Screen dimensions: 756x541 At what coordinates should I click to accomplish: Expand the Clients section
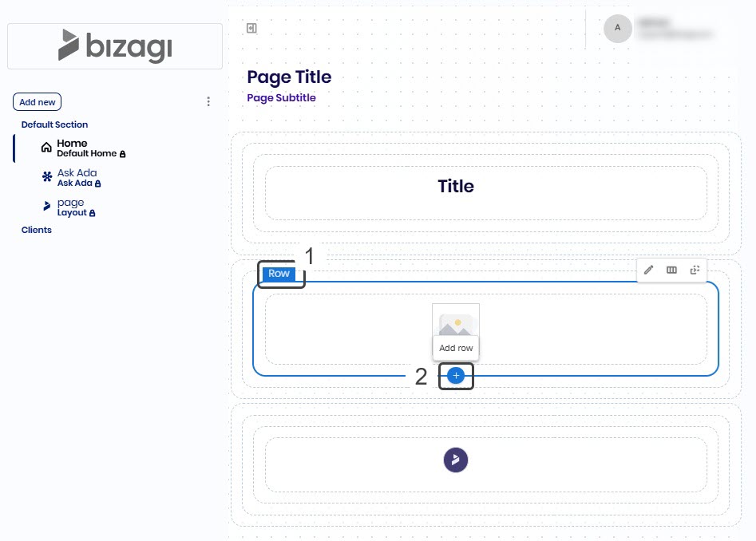[37, 230]
